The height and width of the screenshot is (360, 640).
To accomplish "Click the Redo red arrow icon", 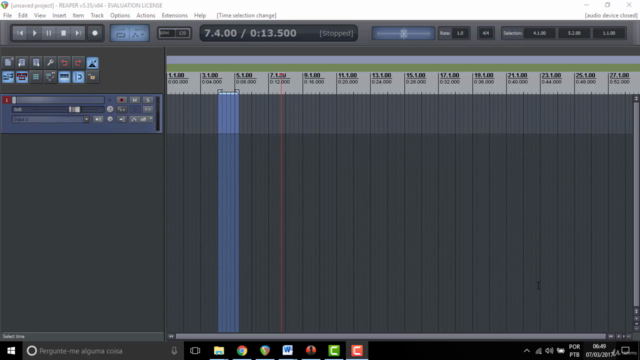I will 78,62.
